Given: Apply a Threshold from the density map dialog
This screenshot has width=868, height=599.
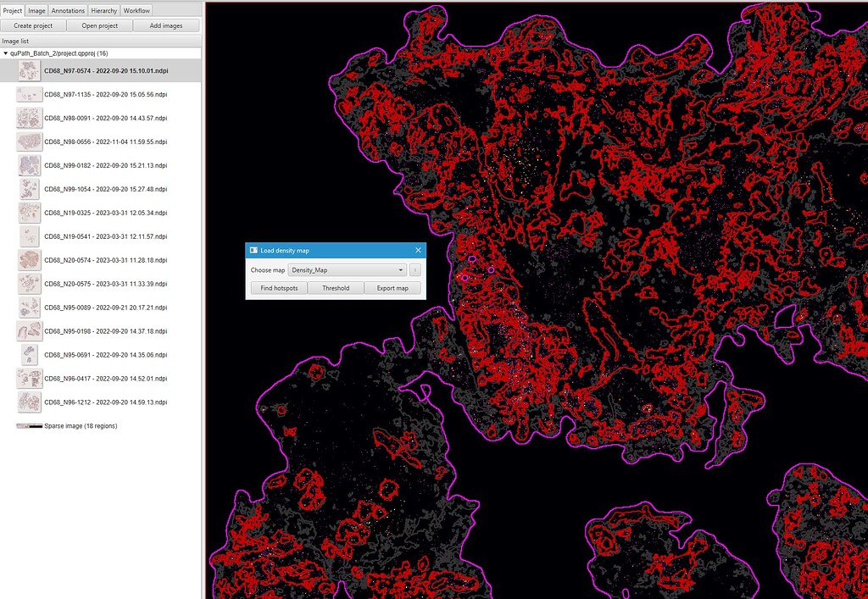Looking at the screenshot, I should 336,287.
